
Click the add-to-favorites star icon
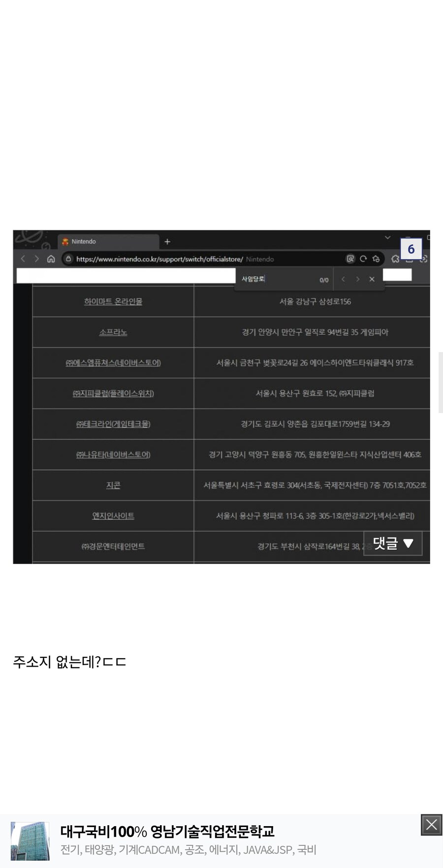coord(376,259)
